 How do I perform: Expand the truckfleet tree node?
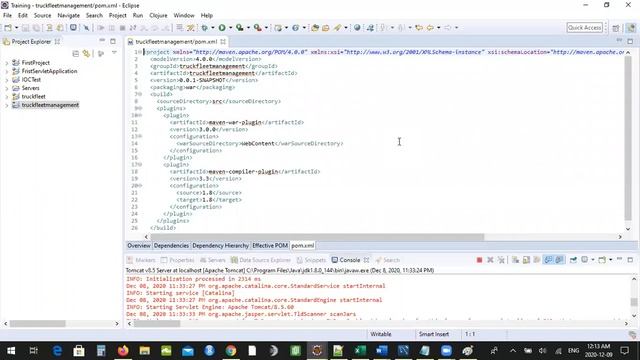7,97
